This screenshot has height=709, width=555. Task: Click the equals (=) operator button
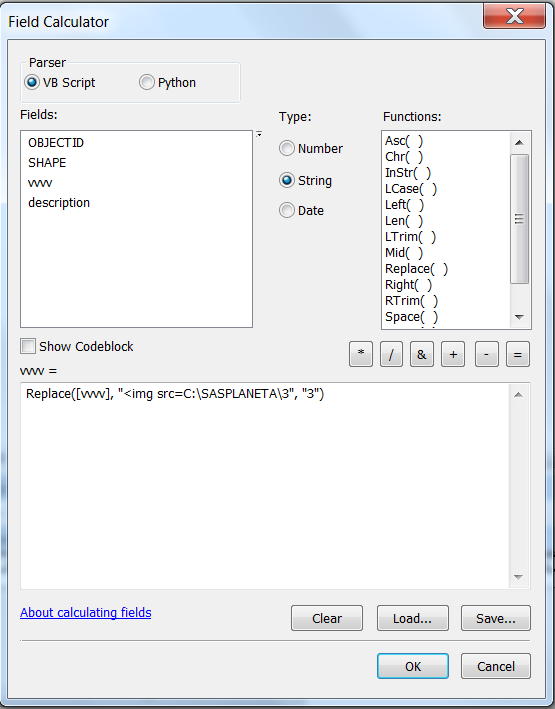[x=518, y=354]
